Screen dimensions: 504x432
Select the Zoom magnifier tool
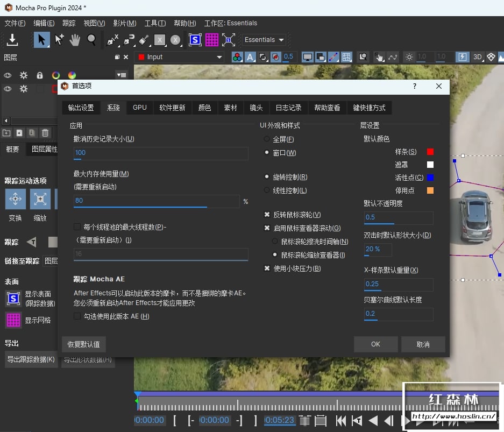pyautogui.click(x=91, y=40)
